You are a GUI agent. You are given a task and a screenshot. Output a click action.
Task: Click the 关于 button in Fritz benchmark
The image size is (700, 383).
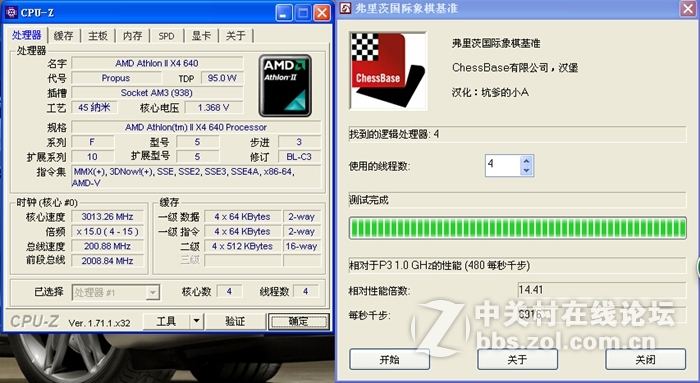[x=517, y=359]
